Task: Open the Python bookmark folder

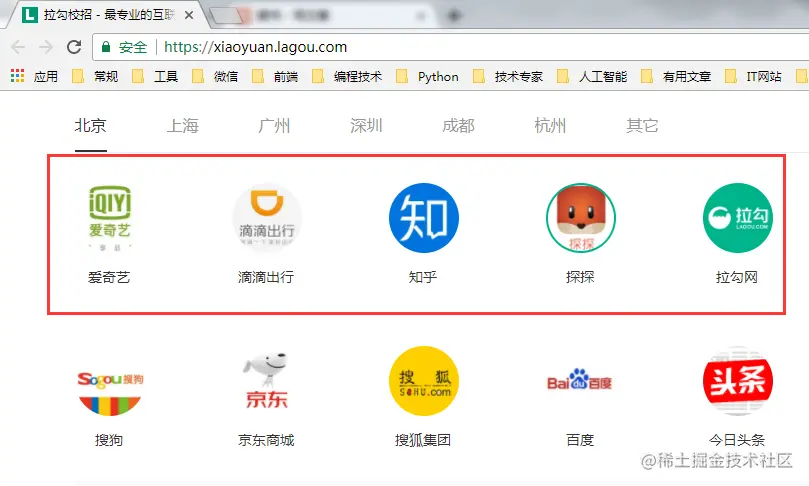Action: tap(427, 76)
